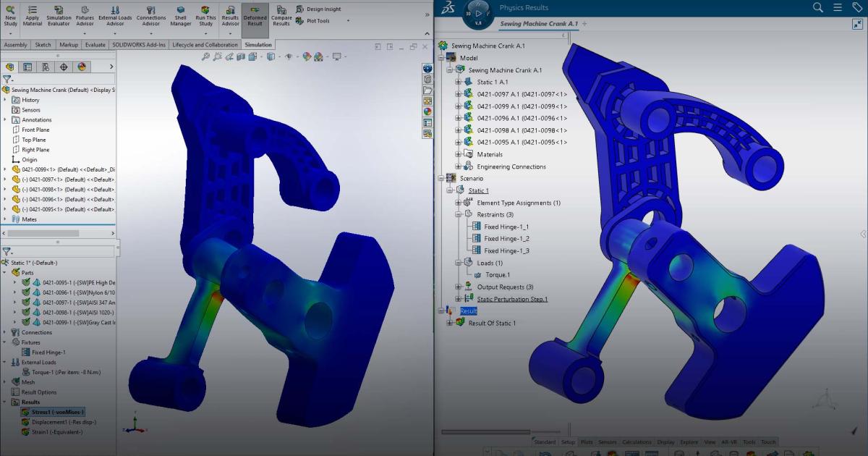
Task: Select the Apply Material tool
Action: click(x=32, y=14)
